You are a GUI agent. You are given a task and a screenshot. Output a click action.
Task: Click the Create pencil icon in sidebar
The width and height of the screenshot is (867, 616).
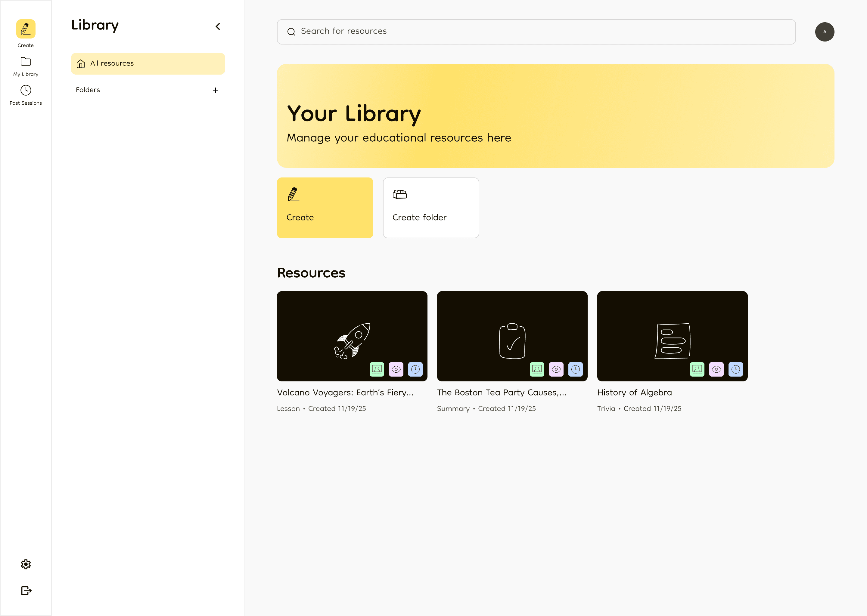coord(25,29)
